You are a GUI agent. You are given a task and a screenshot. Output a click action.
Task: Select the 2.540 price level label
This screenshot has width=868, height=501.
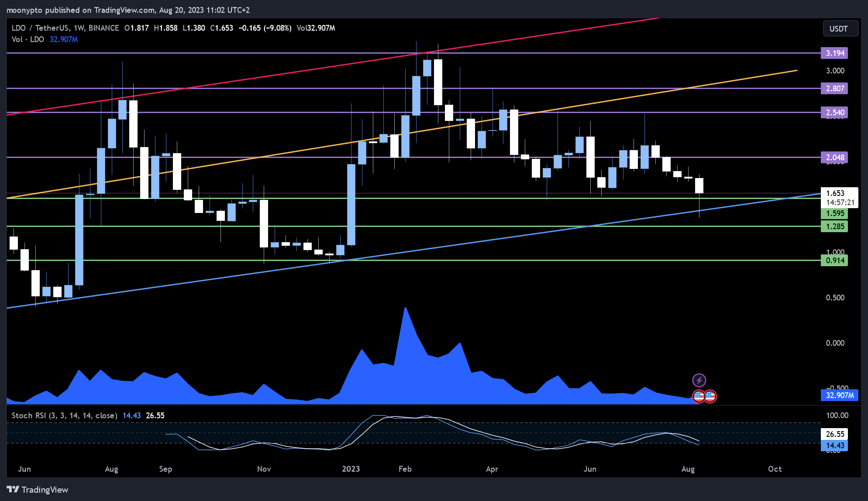(834, 113)
